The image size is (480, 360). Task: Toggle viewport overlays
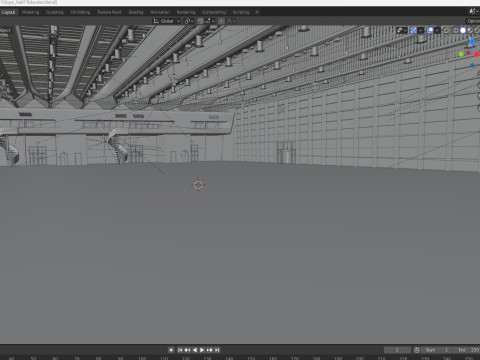pyautogui.click(x=430, y=30)
